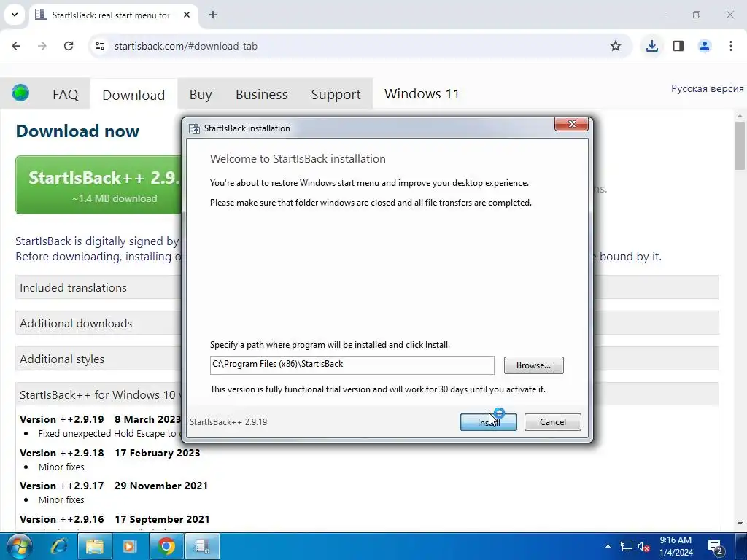Click Version ++2.9.19 heading
This screenshot has width=747, height=560.
click(62, 419)
